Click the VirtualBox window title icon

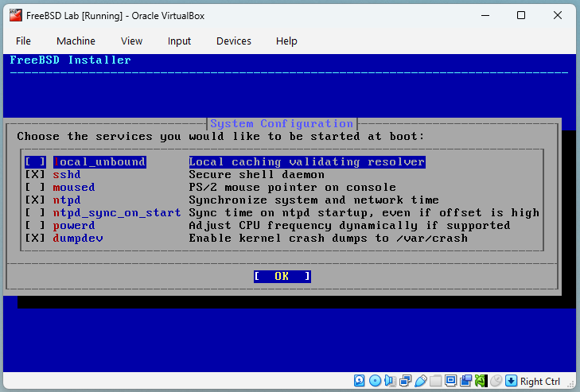coord(16,16)
